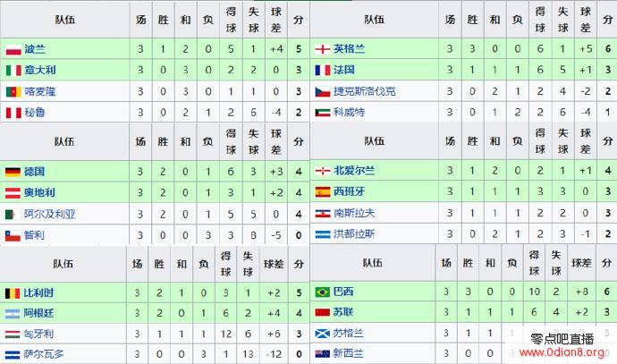Open the 英格兰 team link
617x364 pixels.
point(349,49)
